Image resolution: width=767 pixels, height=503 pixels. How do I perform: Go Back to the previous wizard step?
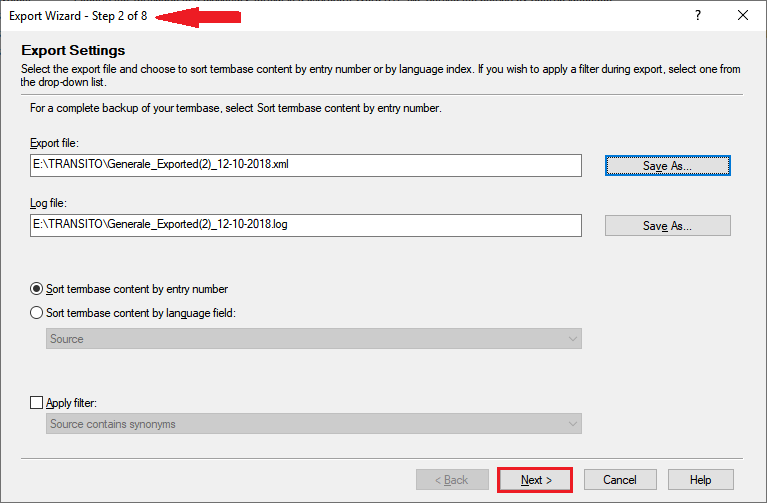451,480
